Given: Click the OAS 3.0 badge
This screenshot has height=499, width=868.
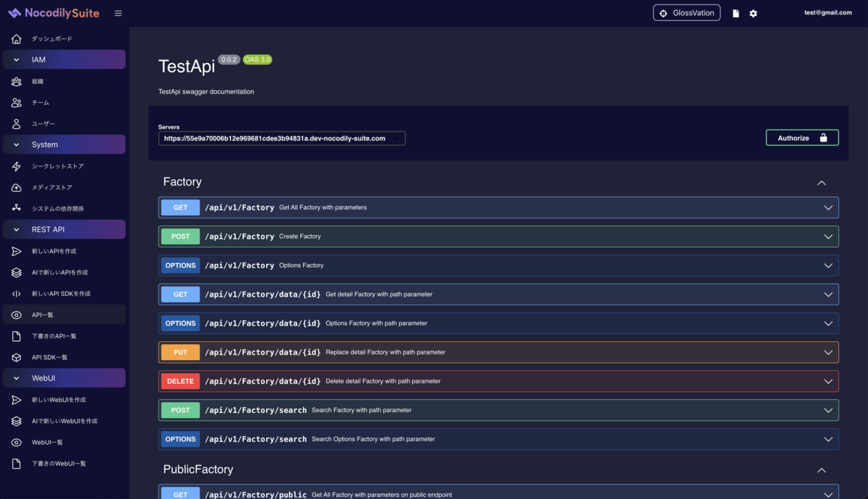Looking at the screenshot, I should 258,59.
